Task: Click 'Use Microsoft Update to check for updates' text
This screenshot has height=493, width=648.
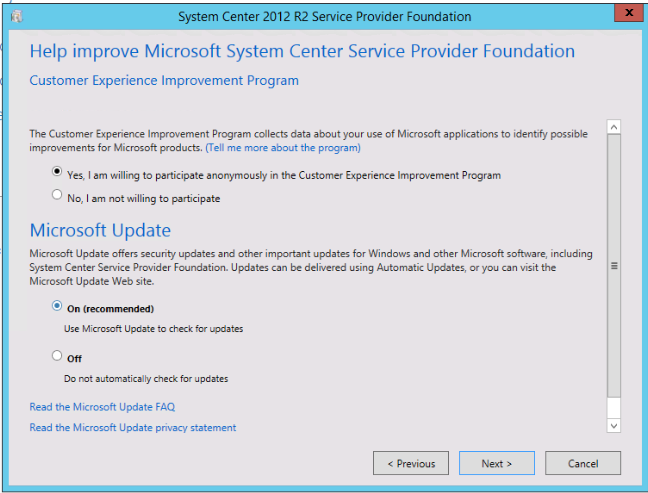Action: point(153,328)
